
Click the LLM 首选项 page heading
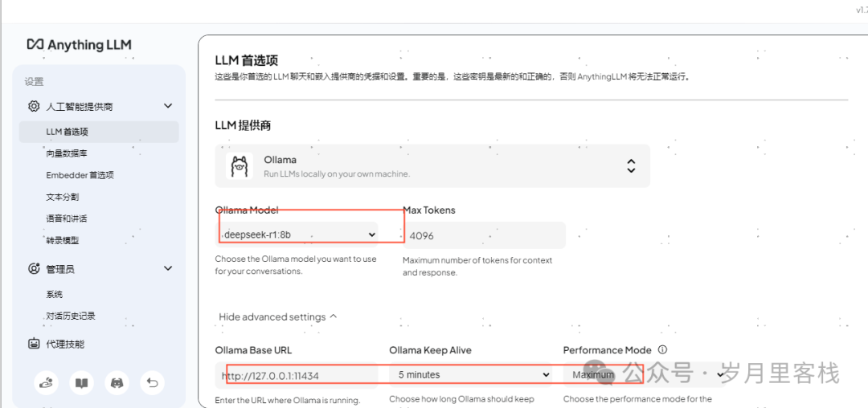coord(247,59)
